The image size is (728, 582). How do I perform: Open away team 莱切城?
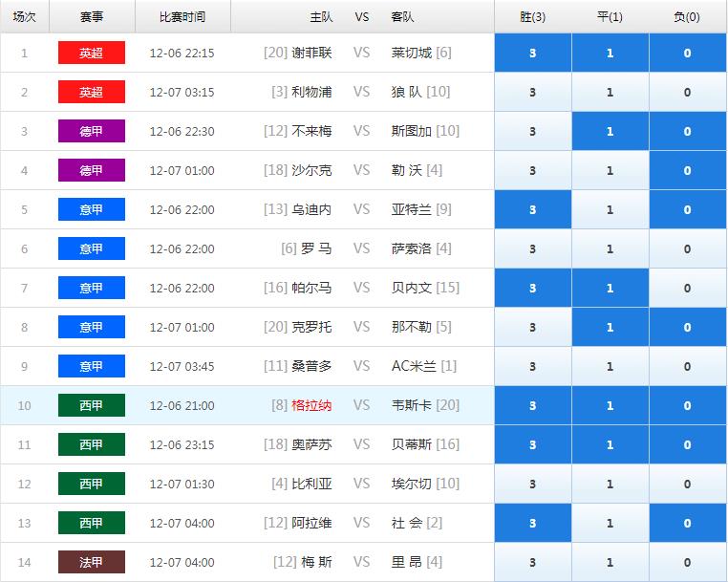(412, 53)
